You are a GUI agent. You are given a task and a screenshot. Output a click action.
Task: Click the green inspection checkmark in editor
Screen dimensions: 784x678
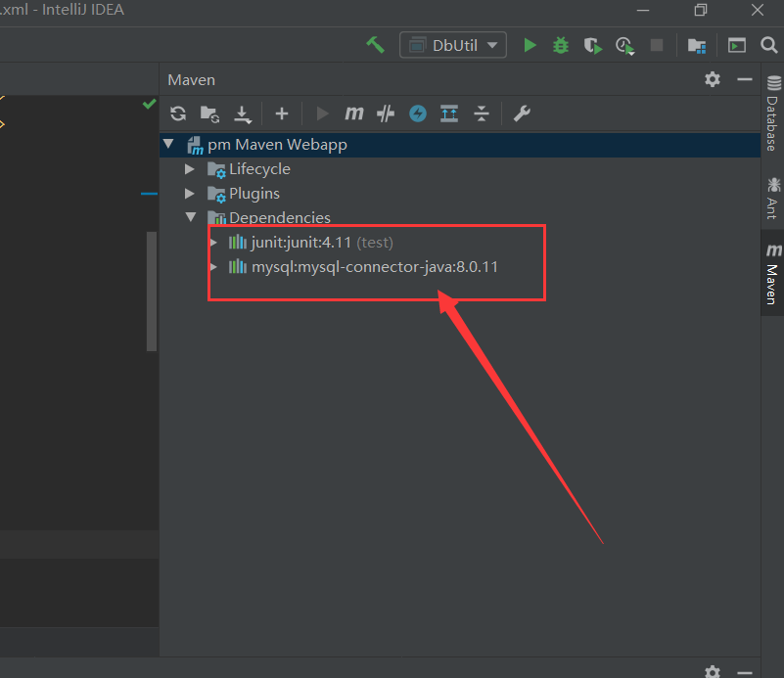pos(149,104)
